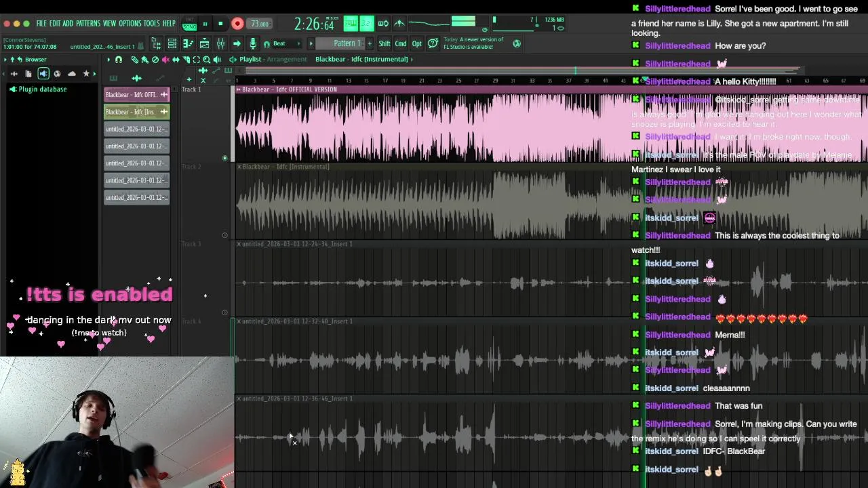Open the Browser window toolbar icon
Viewport: 868px width, 488px height.
[157, 44]
